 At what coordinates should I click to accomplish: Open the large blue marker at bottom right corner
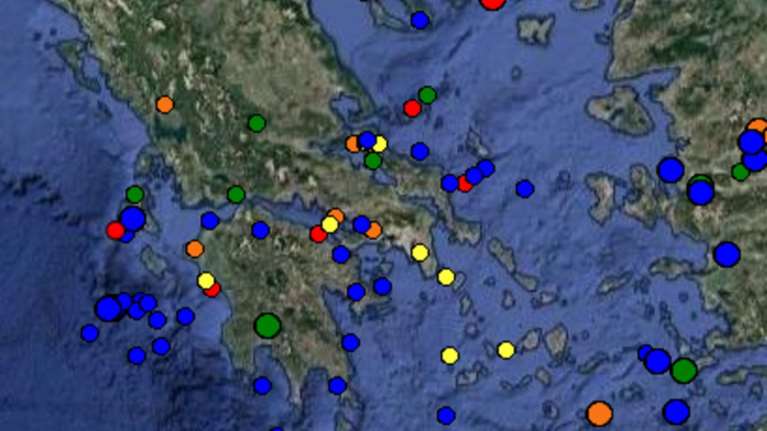[676, 412]
